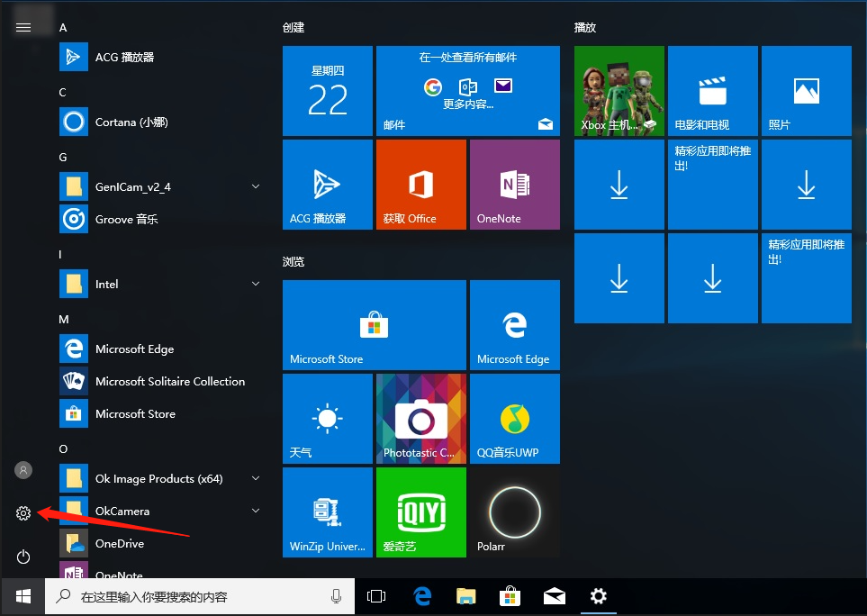The height and width of the screenshot is (616, 867).
Task: Click the letter M group header
Action: (x=64, y=319)
